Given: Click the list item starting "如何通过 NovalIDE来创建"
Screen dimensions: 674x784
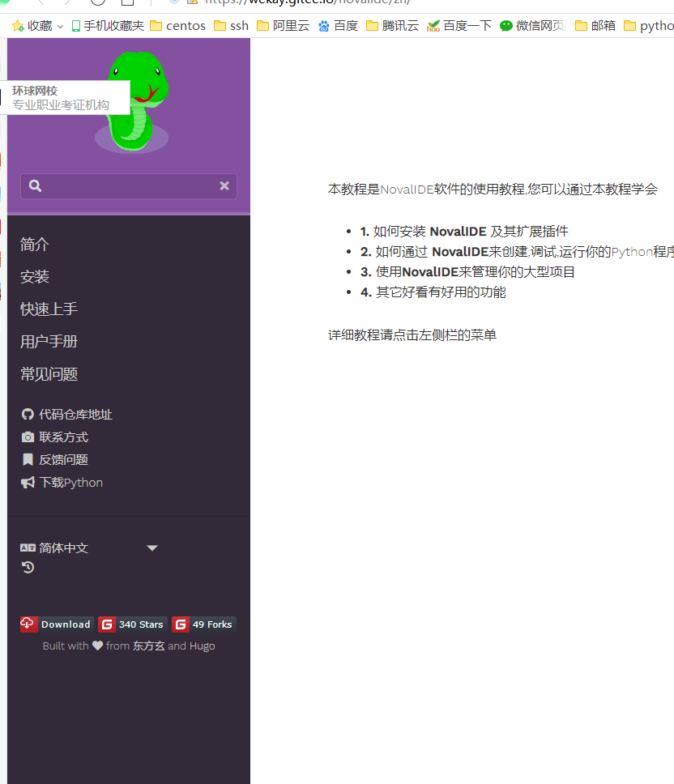Looking at the screenshot, I should pyautogui.click(x=517, y=252).
